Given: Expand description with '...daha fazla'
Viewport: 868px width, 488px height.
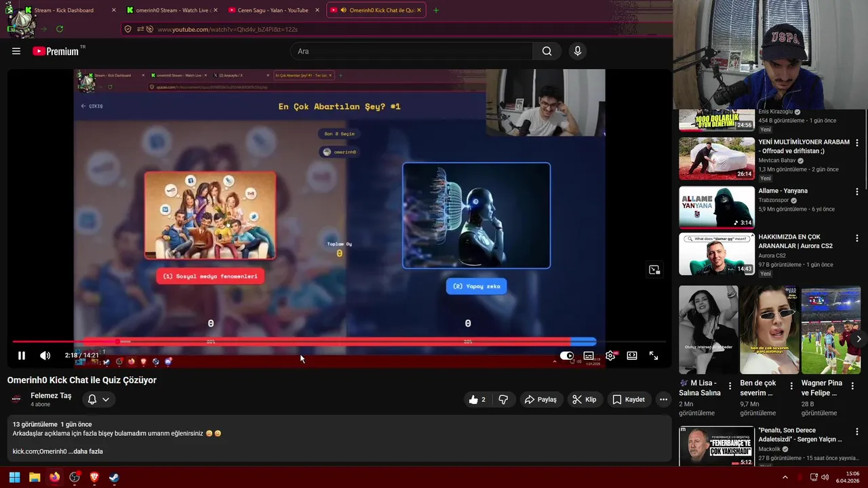Looking at the screenshot, I should click(86, 451).
